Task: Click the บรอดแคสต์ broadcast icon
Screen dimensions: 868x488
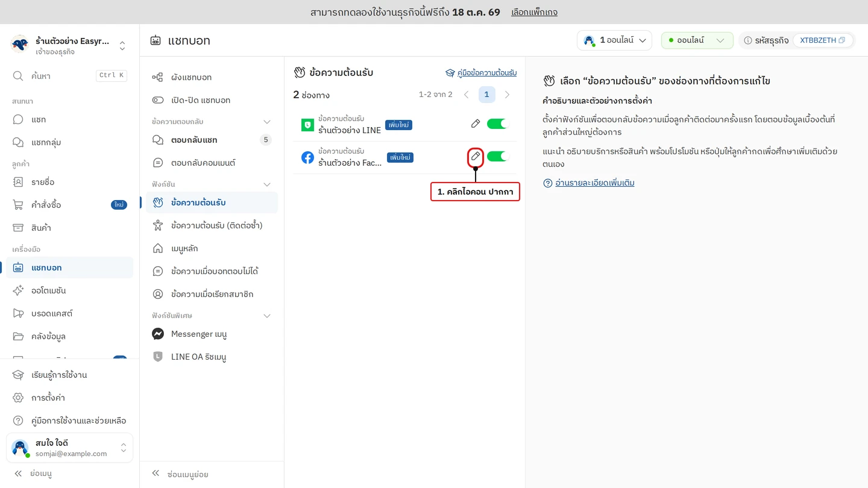Action: pos(18,313)
